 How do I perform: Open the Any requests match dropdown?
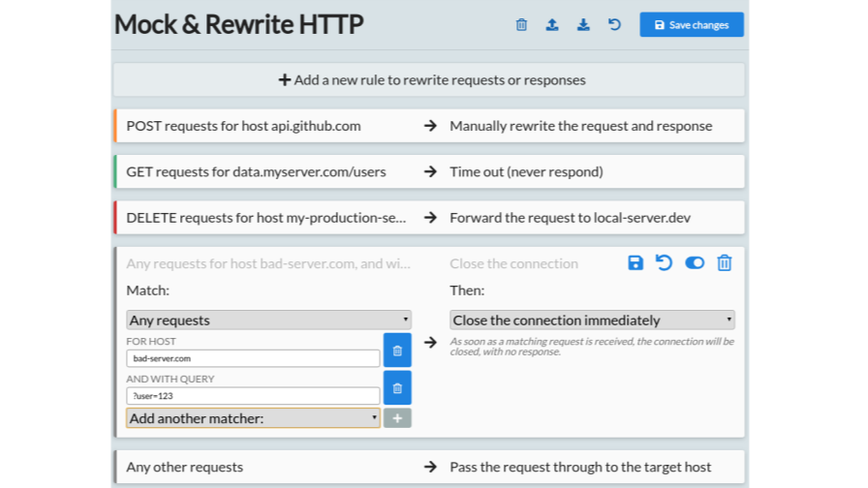click(268, 320)
